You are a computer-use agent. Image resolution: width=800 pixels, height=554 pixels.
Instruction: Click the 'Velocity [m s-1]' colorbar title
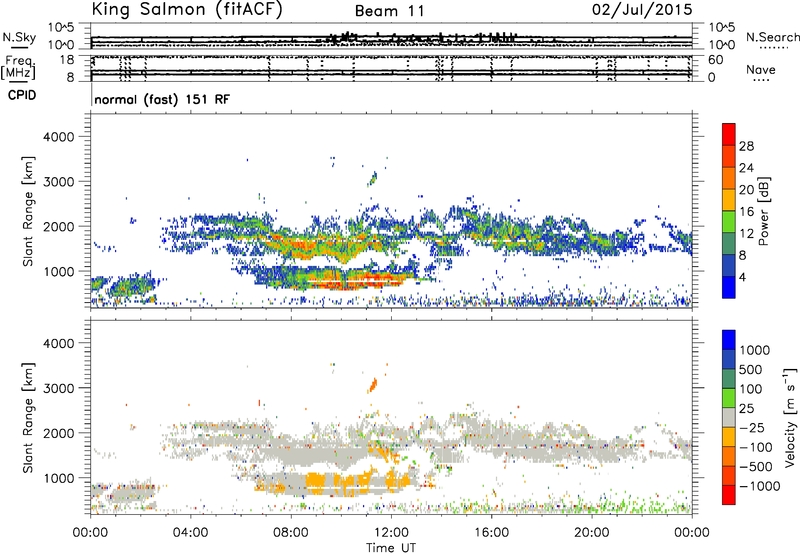tap(790, 417)
